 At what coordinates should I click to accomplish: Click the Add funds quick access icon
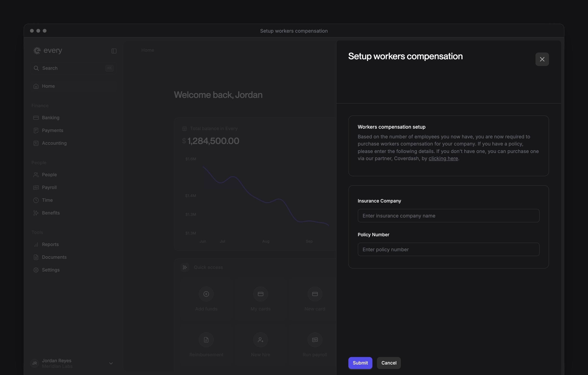pos(206,294)
